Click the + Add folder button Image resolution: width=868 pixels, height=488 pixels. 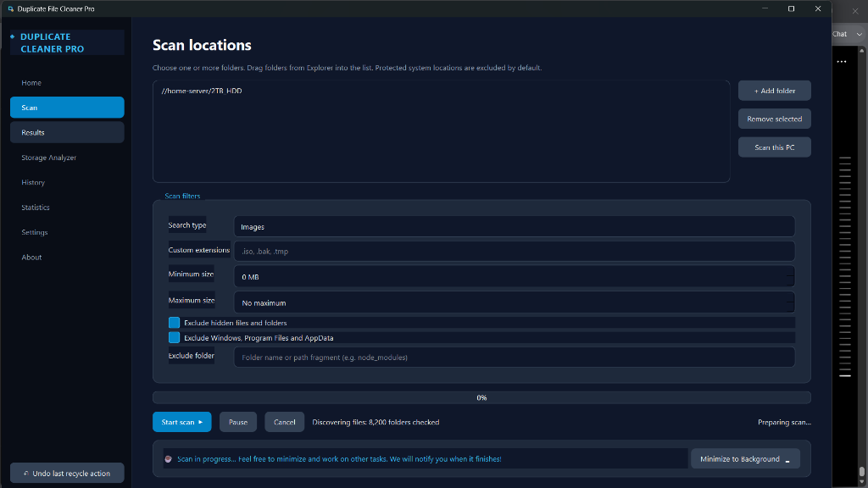point(775,91)
